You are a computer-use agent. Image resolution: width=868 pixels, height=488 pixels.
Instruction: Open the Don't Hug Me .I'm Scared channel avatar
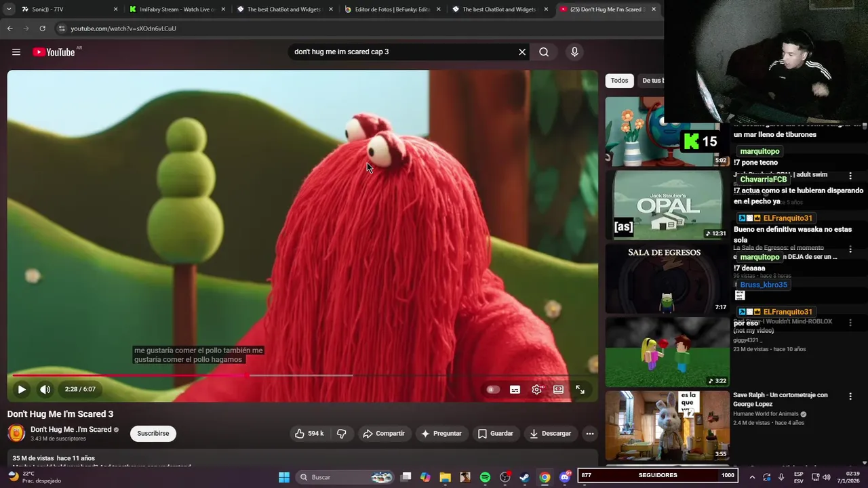[x=16, y=433]
